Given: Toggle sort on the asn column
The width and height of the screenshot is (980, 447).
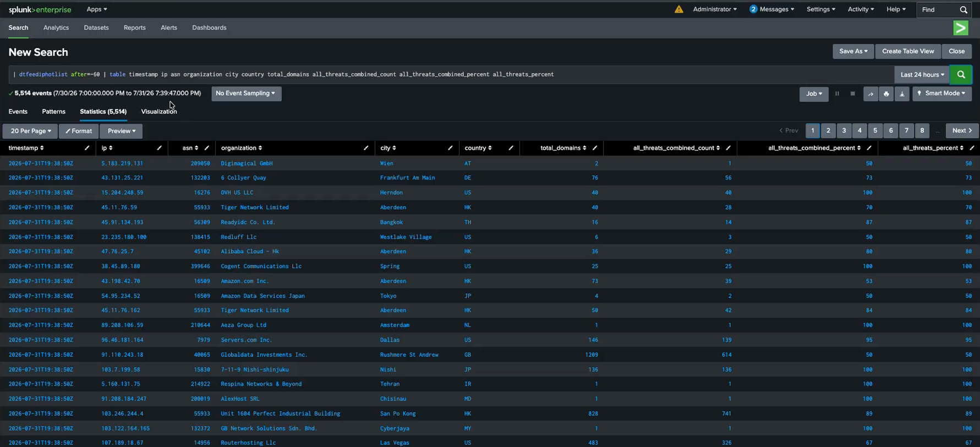Looking at the screenshot, I should [190, 148].
